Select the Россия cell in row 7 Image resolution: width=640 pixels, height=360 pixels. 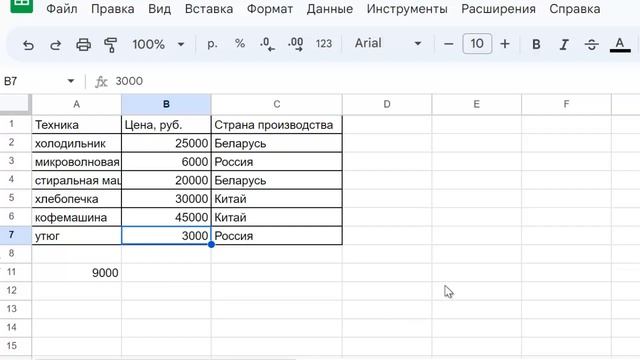[x=277, y=236]
